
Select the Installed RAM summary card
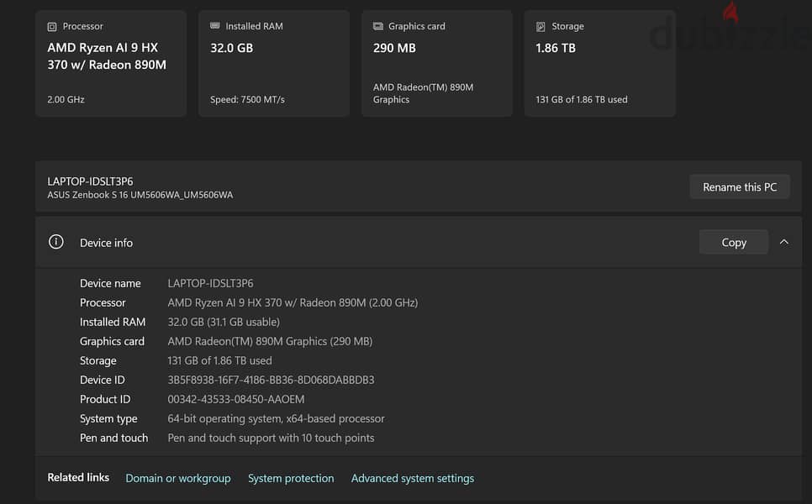pos(274,63)
